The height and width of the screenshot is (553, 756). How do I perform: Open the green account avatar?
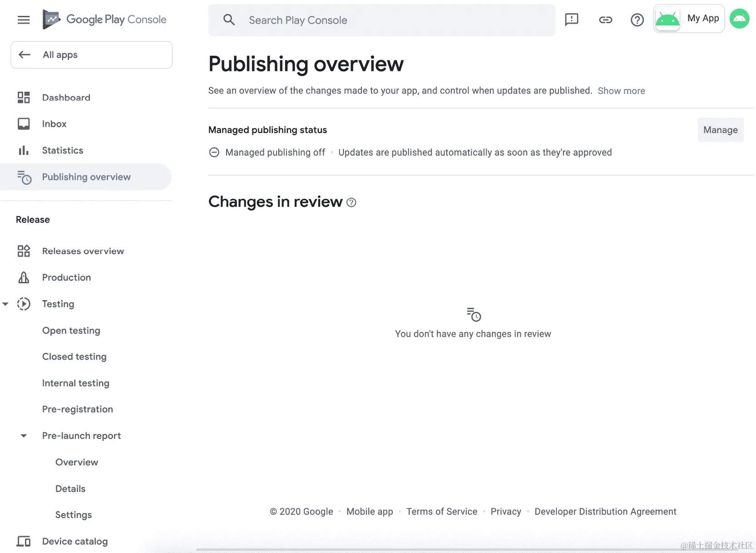(740, 19)
